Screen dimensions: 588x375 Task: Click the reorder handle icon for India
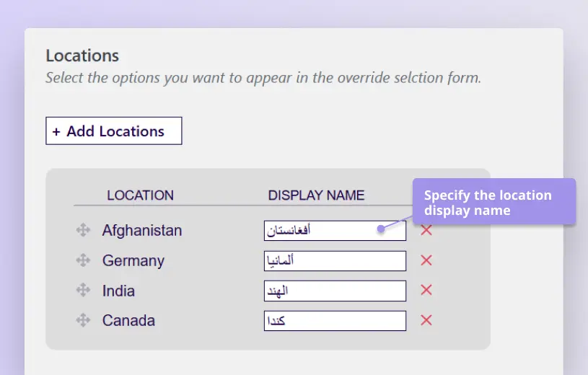(x=83, y=291)
